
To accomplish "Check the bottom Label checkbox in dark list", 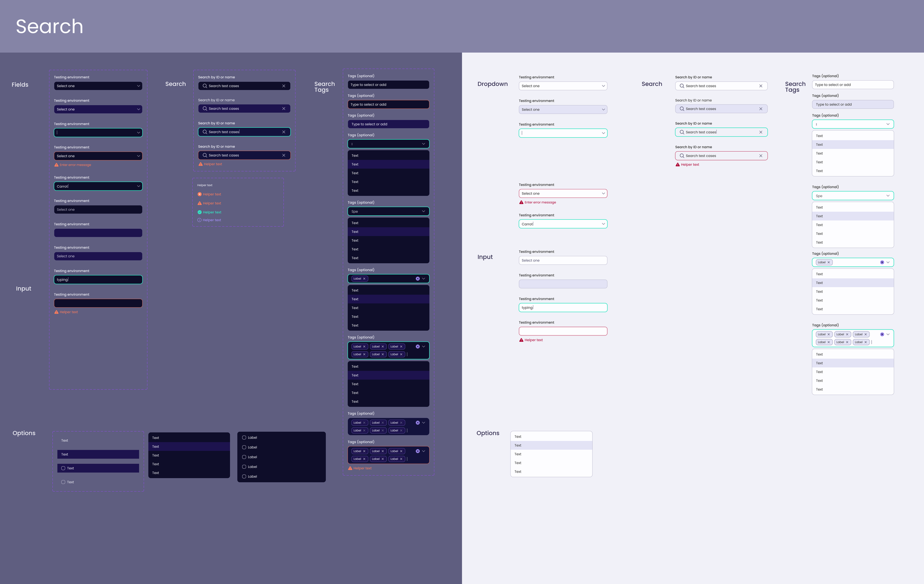I will click(244, 476).
